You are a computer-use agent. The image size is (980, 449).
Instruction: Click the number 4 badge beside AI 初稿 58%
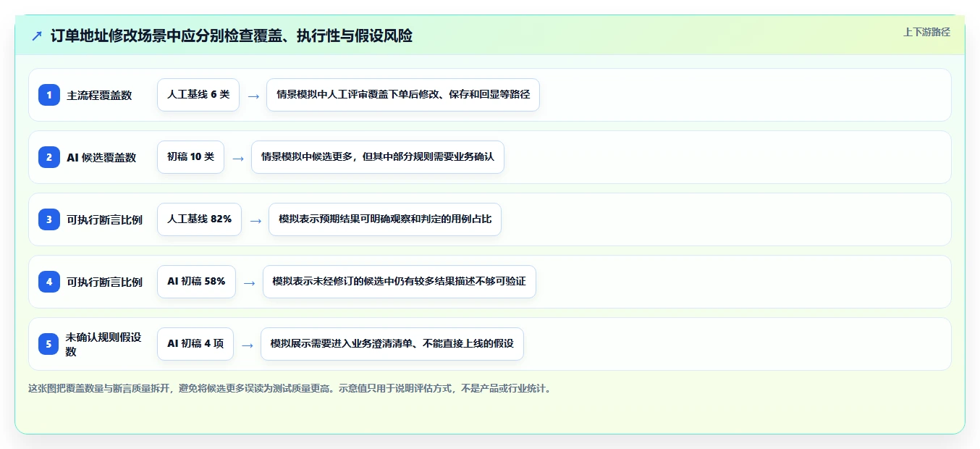coord(49,282)
